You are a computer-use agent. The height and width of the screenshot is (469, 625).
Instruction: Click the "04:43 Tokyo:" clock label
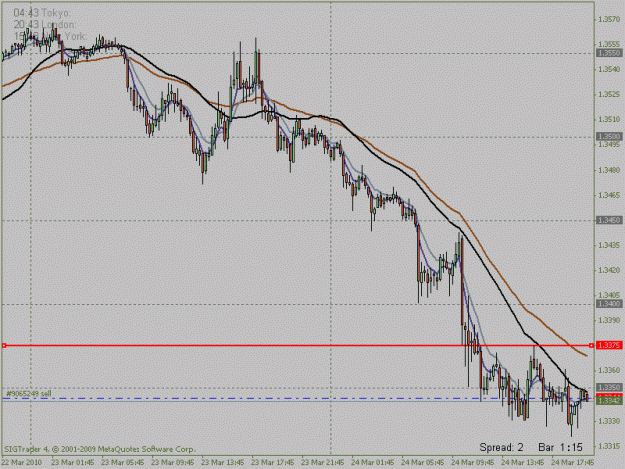coord(41,13)
